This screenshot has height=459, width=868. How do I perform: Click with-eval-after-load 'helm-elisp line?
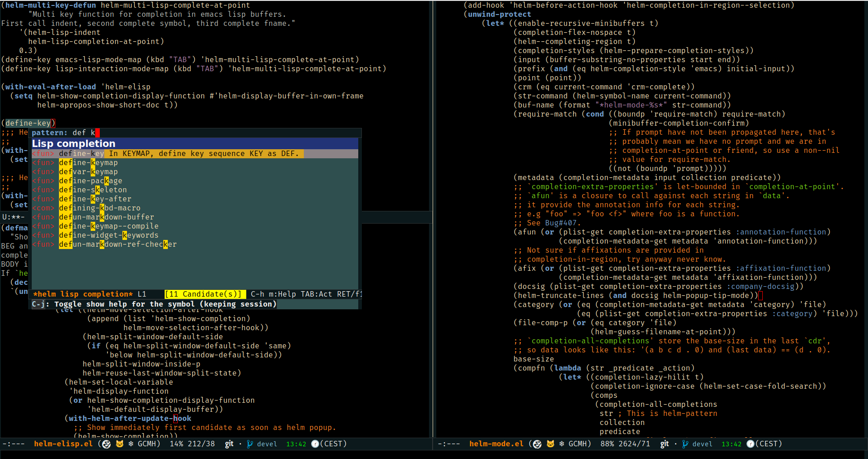76,87
